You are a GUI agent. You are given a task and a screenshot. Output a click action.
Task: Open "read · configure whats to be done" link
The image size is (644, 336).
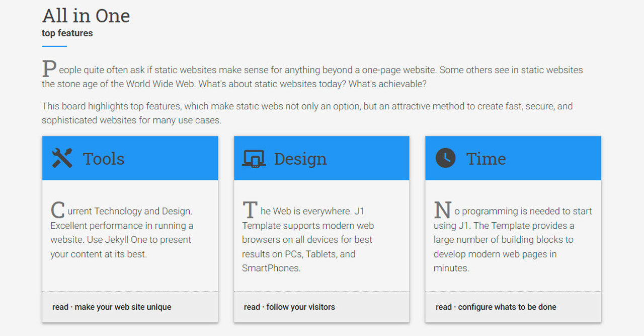(x=496, y=307)
